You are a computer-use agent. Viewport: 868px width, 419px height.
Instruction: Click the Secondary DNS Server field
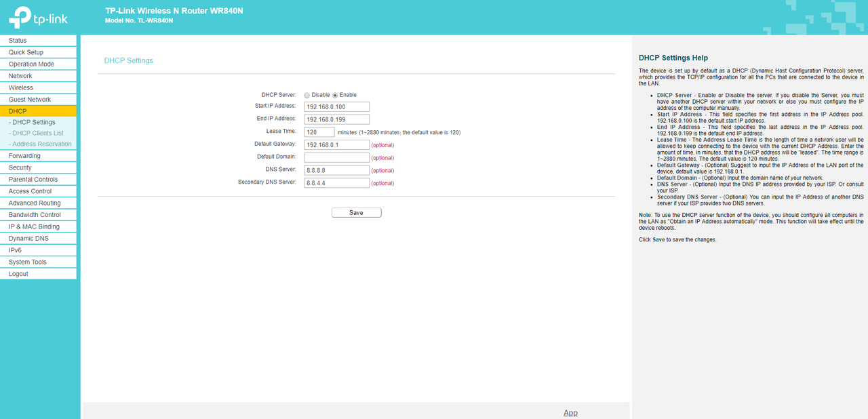336,183
